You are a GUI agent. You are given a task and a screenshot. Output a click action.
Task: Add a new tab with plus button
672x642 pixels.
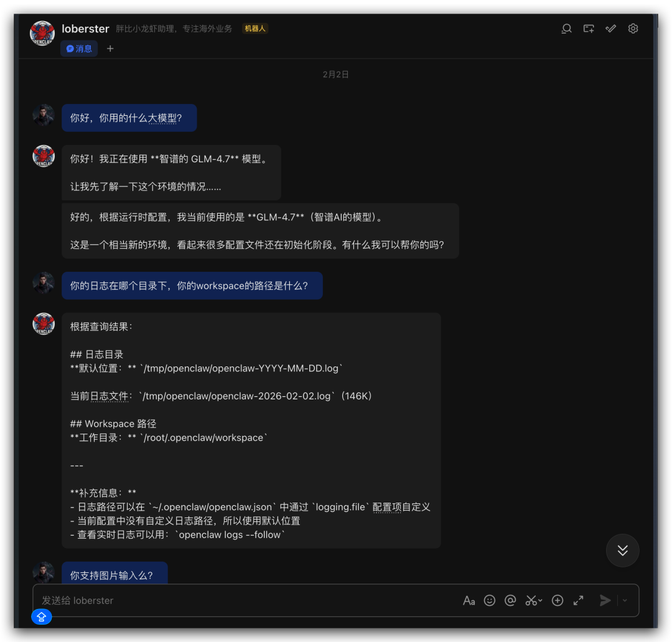coord(110,49)
